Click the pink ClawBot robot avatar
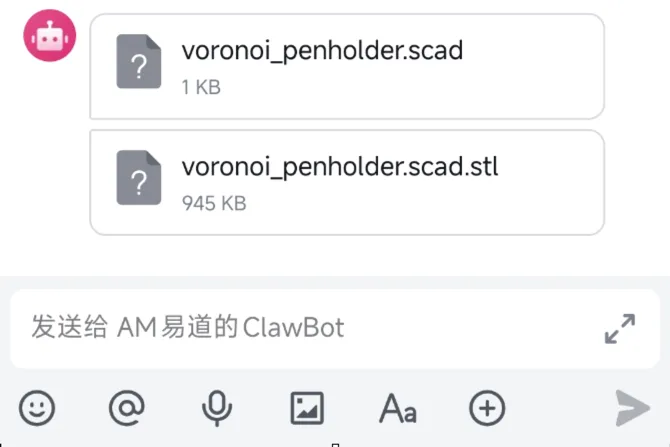This screenshot has height=447, width=670. (x=50, y=35)
